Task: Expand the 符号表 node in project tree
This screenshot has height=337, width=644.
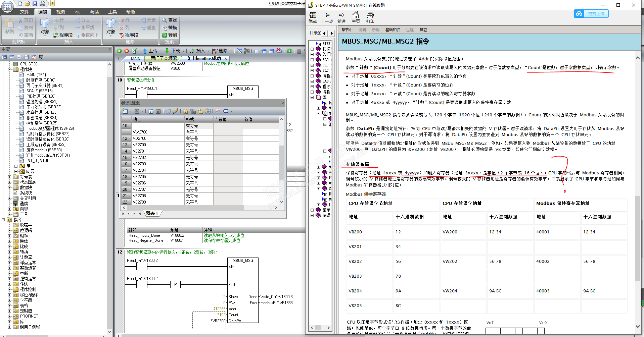Action: [x=10, y=177]
